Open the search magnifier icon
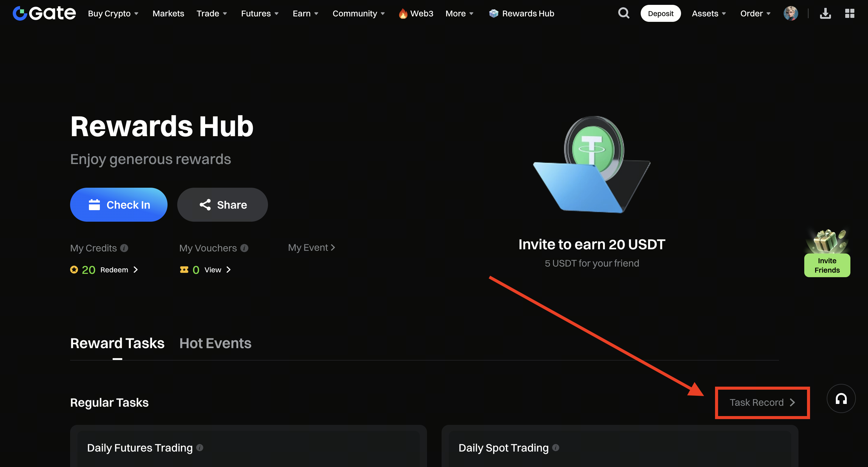This screenshot has height=467, width=868. pyautogui.click(x=623, y=13)
